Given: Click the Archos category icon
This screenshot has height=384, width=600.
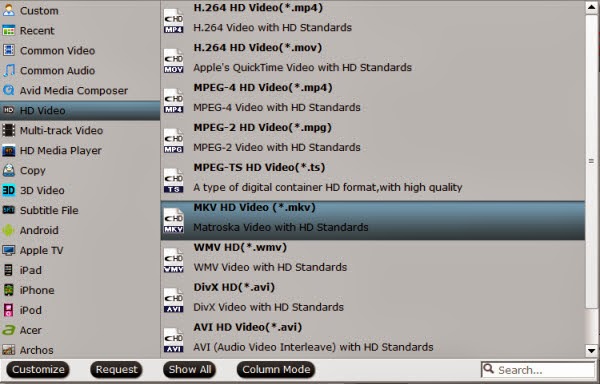Looking at the screenshot, I should click(8, 350).
